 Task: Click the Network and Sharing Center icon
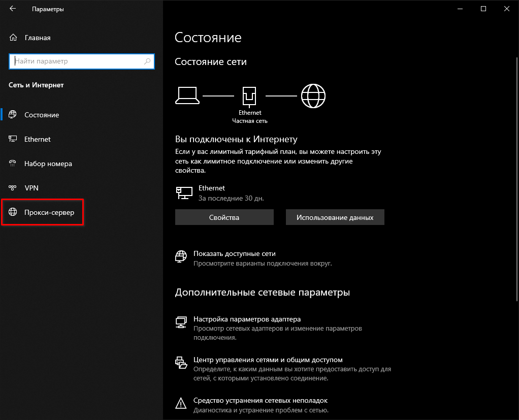pyautogui.click(x=181, y=363)
